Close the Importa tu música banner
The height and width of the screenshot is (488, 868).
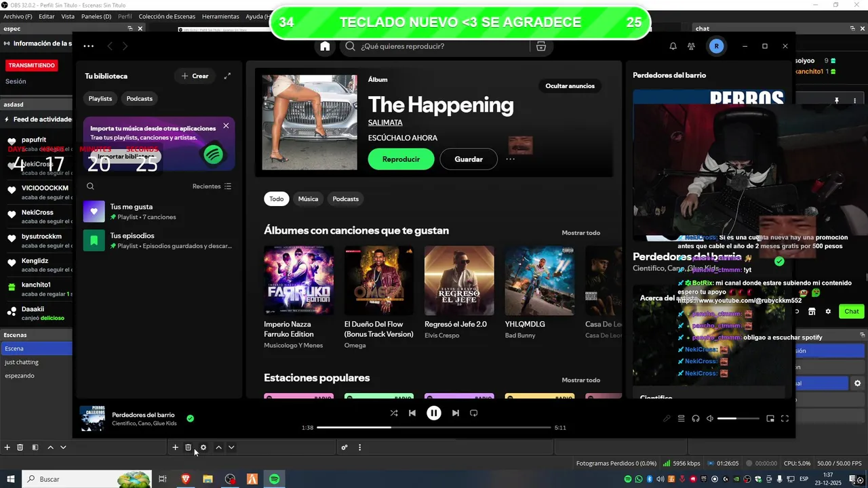coord(226,125)
